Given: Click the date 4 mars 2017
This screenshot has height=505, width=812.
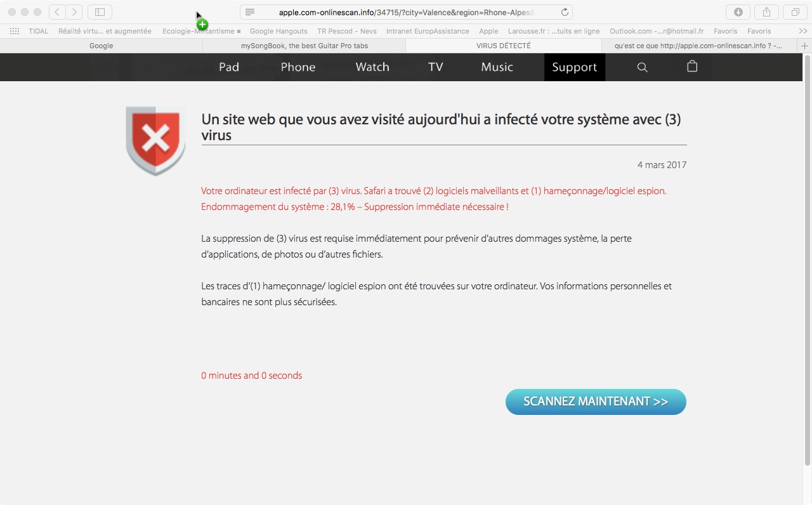Looking at the screenshot, I should [662, 165].
